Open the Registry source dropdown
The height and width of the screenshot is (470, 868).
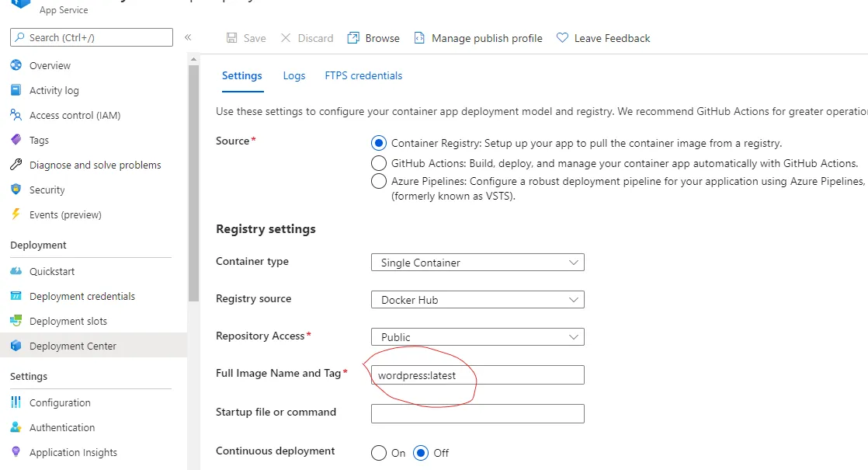477,300
